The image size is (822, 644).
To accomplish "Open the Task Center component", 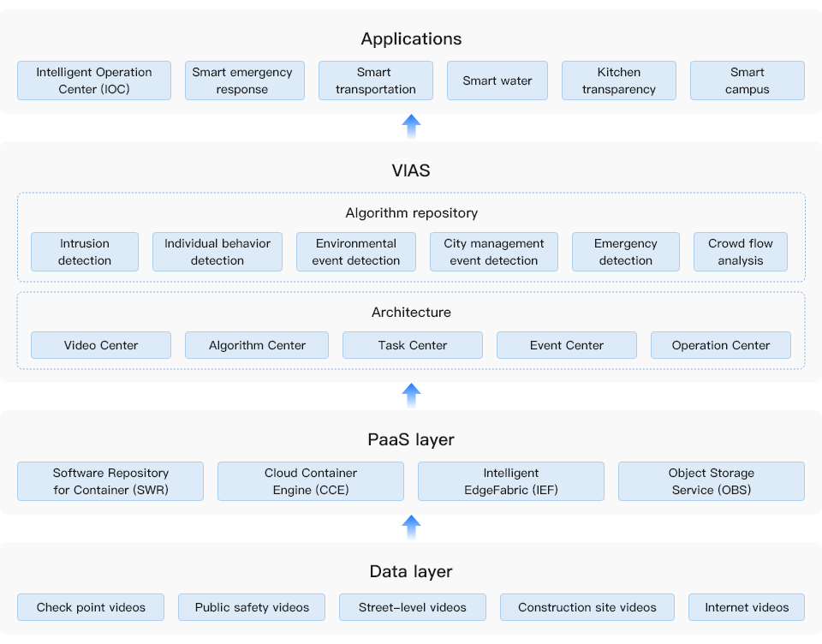I will 412,345.
